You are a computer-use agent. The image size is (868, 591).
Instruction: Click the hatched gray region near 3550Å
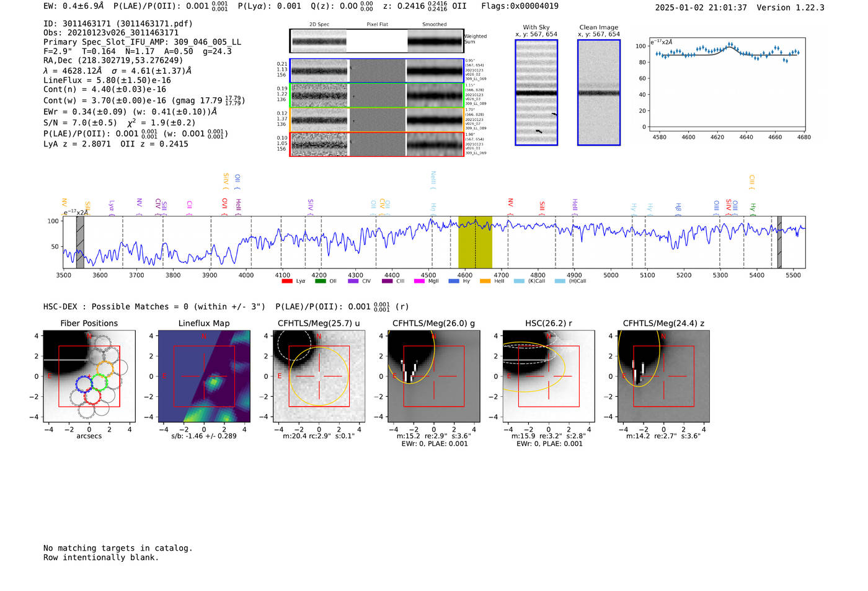coord(80,242)
